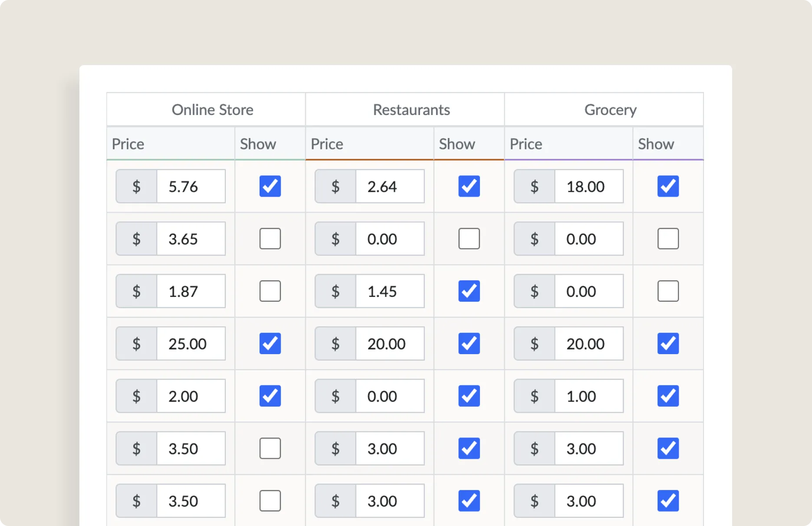Select the Online Store column group header
Image resolution: width=812 pixels, height=526 pixels.
point(212,110)
